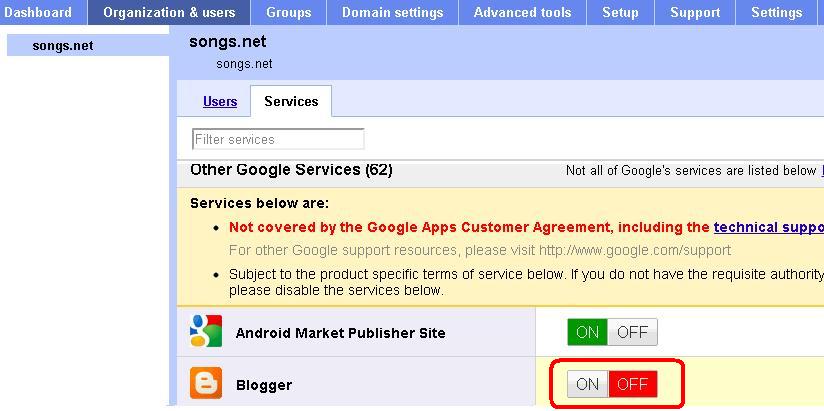Click 'Other Google Services (62)' heading
This screenshot has width=824, height=411.
point(291,170)
